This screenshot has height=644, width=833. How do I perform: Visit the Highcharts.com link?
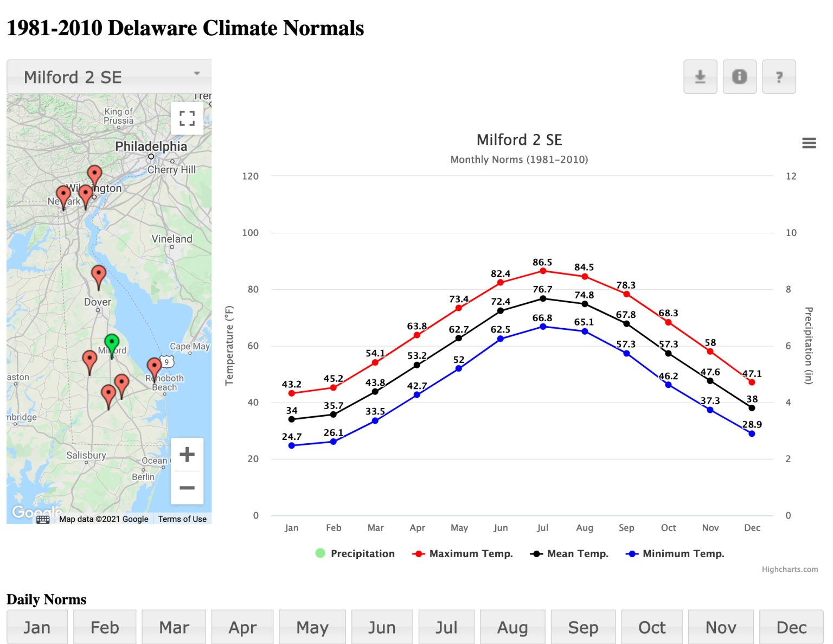[x=790, y=569]
